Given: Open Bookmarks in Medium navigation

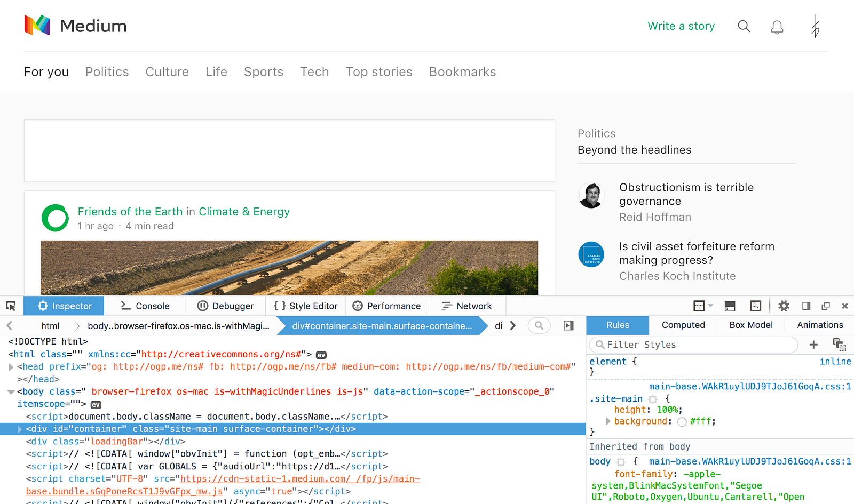Looking at the screenshot, I should click(x=463, y=72).
